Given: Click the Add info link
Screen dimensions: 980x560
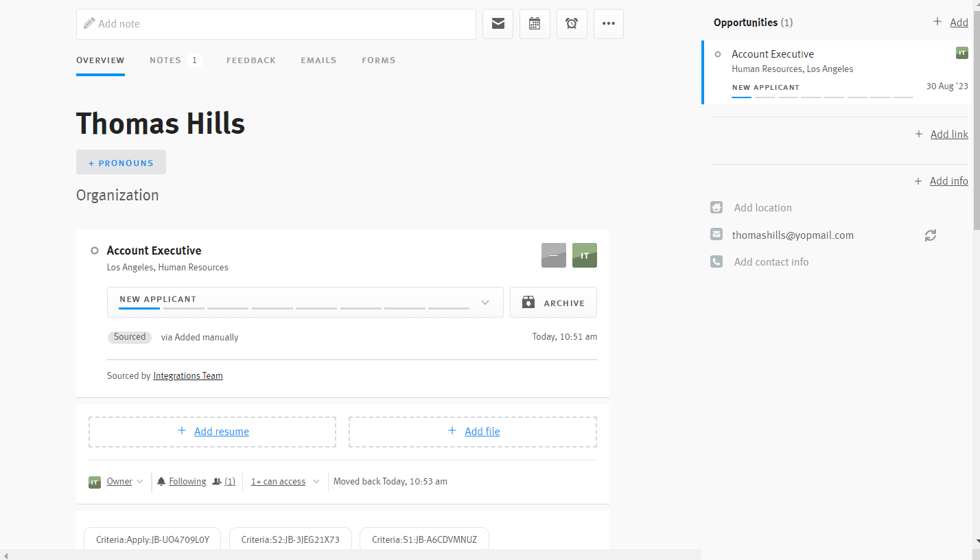Looking at the screenshot, I should click(949, 181).
